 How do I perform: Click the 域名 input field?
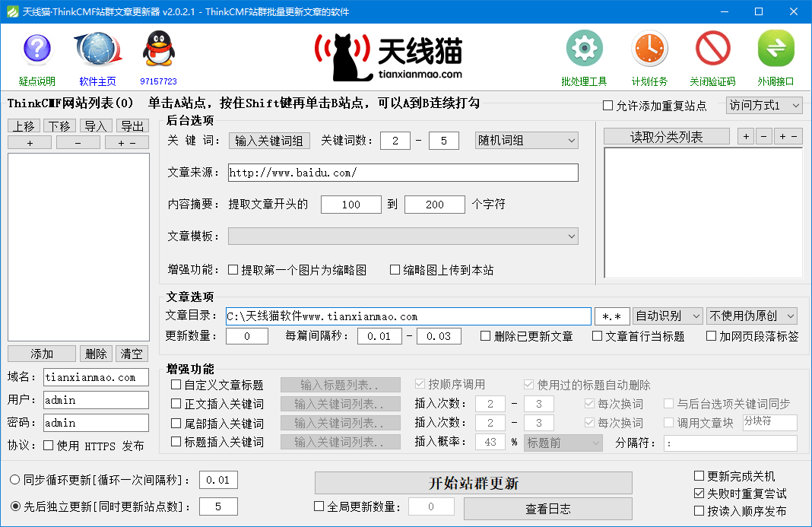tap(96, 377)
